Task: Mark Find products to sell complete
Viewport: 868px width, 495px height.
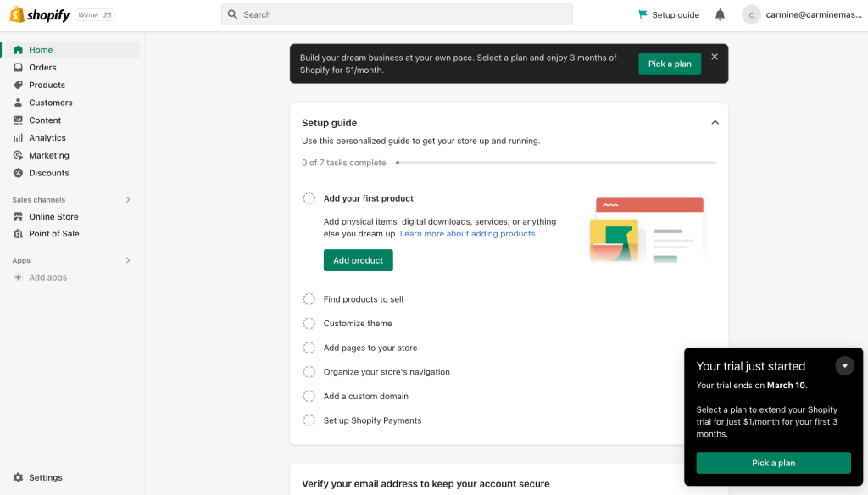Action: click(x=309, y=299)
